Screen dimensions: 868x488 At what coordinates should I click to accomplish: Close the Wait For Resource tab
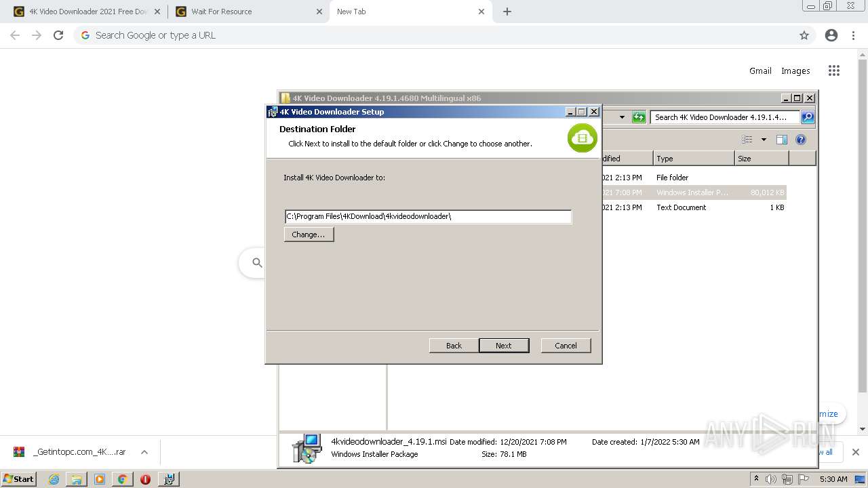point(319,12)
